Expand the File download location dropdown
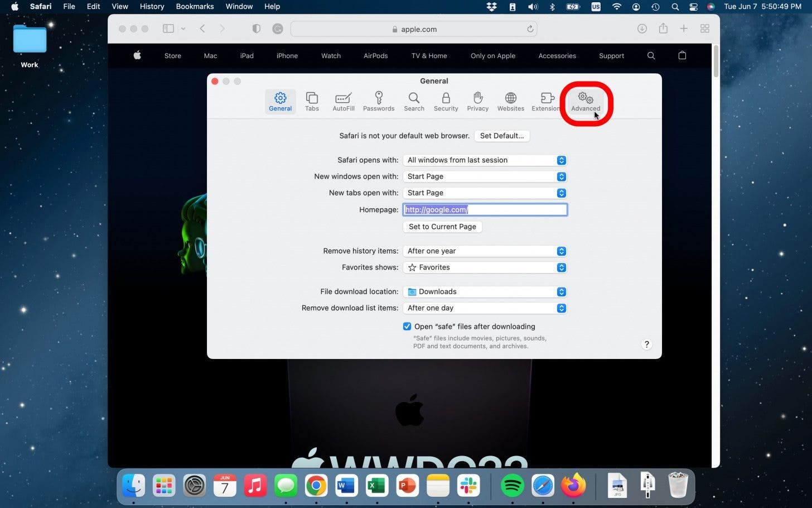 (x=485, y=292)
